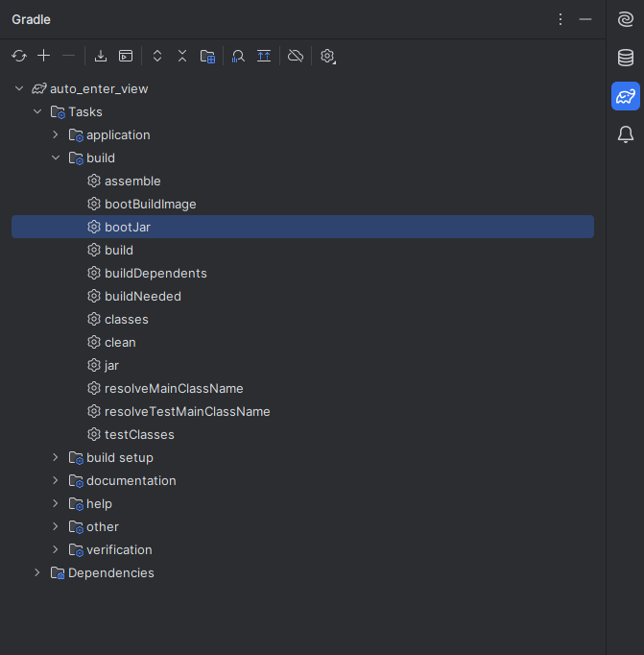Click the Gradle elephant sidebar icon

click(626, 96)
